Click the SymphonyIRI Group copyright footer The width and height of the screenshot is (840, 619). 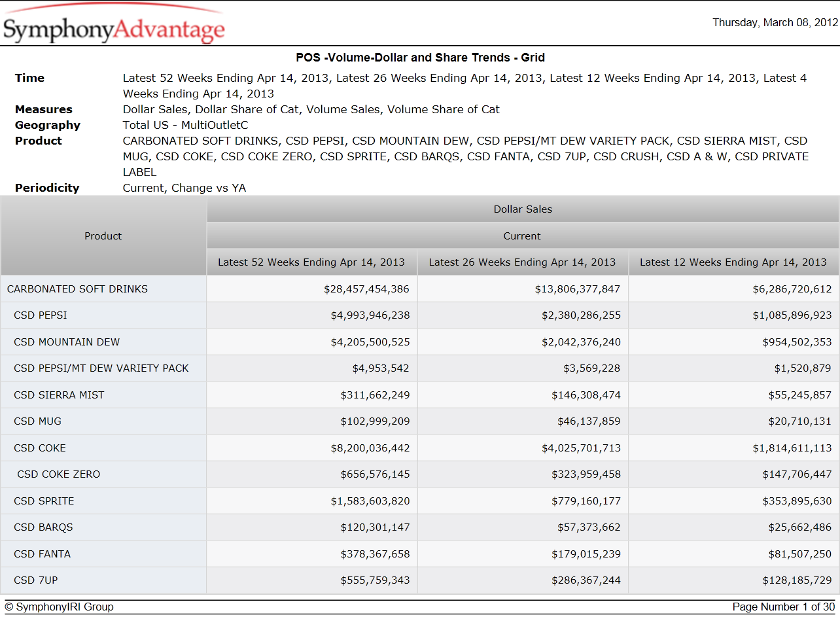[60, 607]
